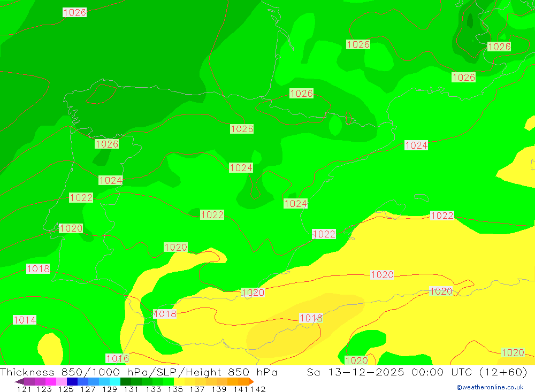Click the legend value 135
Image resolution: width=535 pixels, height=392 pixels.
175,389
